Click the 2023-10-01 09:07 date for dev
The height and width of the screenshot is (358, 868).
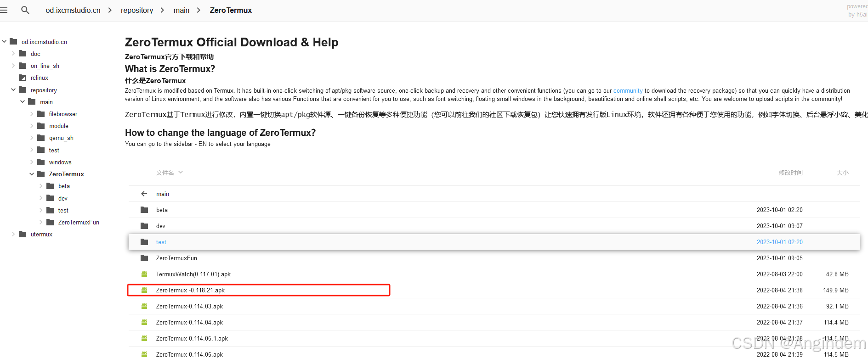[779, 226]
